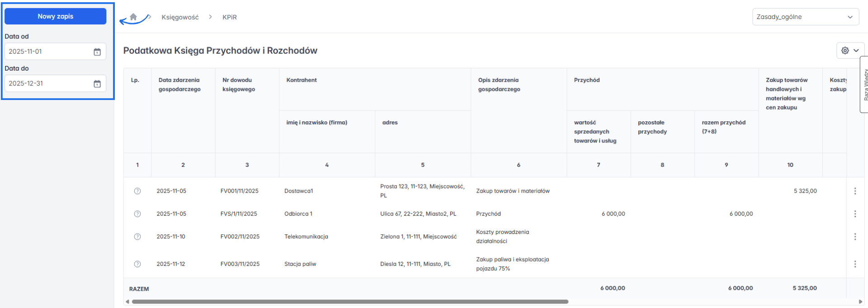This screenshot has width=868, height=308.
Task: Click the settings gear icon above table
Action: [x=845, y=51]
